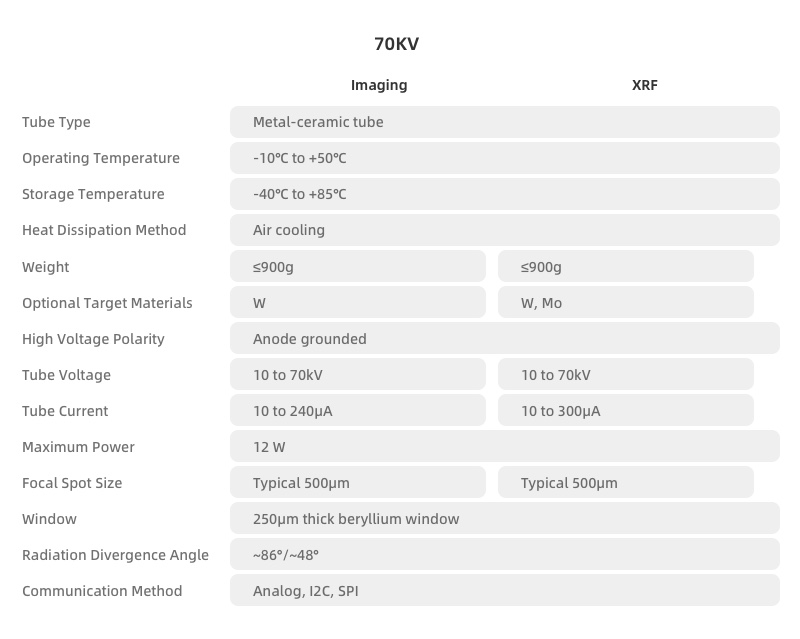Click the Imaging weight ≤900g cell
Viewport: 800px width, 639px height.
point(357,267)
